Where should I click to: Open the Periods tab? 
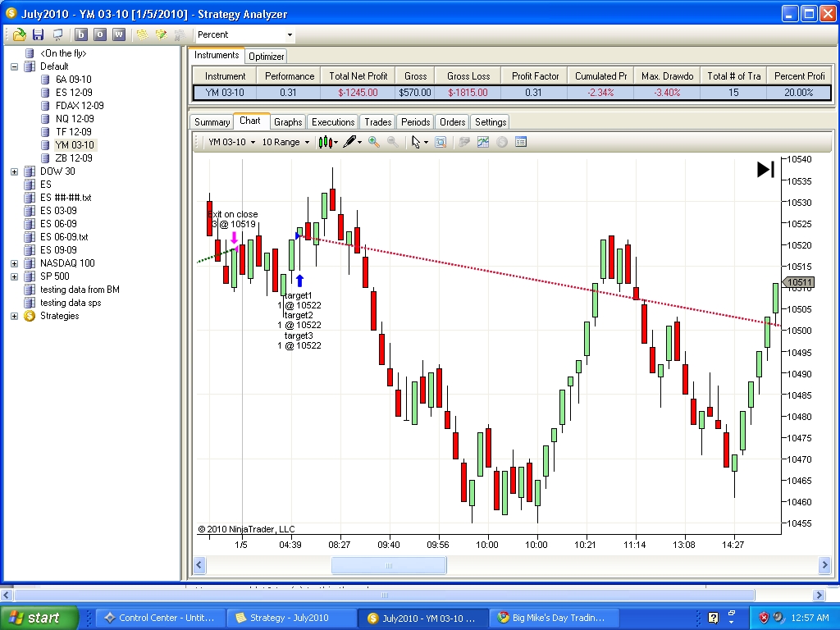tap(416, 122)
